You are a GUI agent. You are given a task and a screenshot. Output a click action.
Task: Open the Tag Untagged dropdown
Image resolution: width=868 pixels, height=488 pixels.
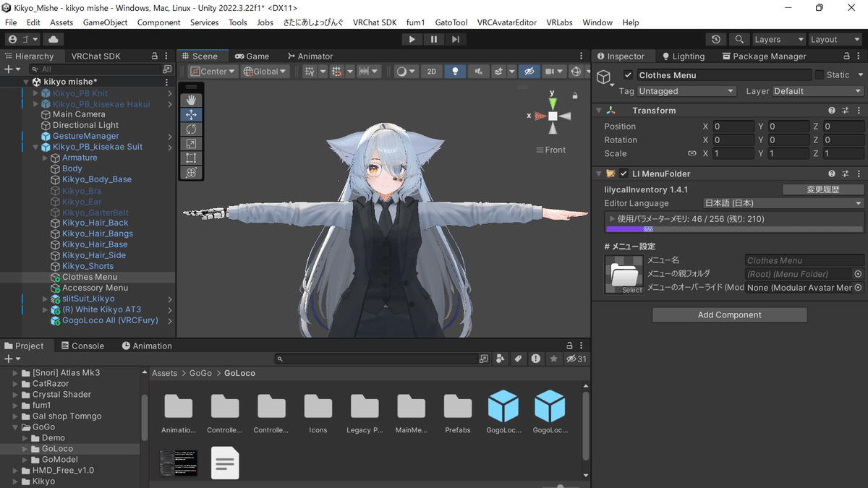[x=686, y=91]
